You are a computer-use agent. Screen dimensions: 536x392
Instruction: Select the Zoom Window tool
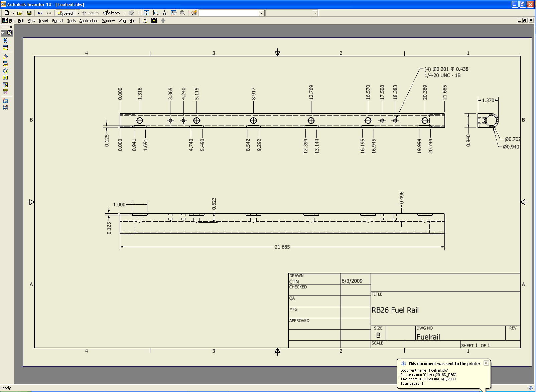coord(156,13)
